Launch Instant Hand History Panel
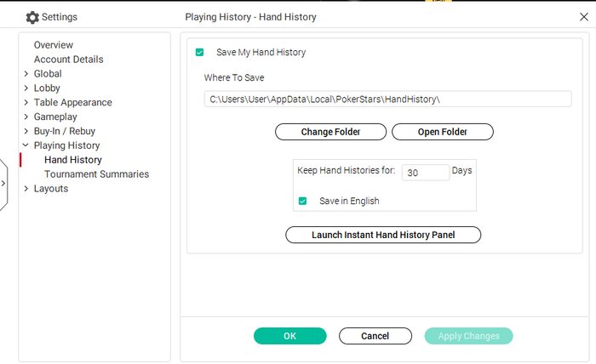This screenshot has height=364, width=596. 383,235
